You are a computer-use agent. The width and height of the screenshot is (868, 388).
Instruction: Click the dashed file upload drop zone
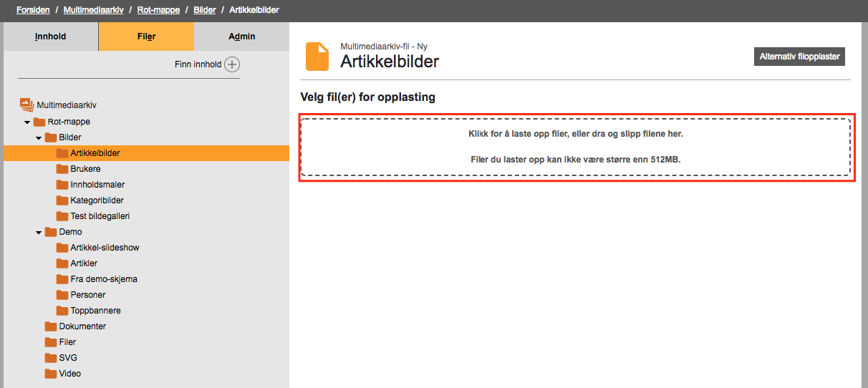click(576, 147)
